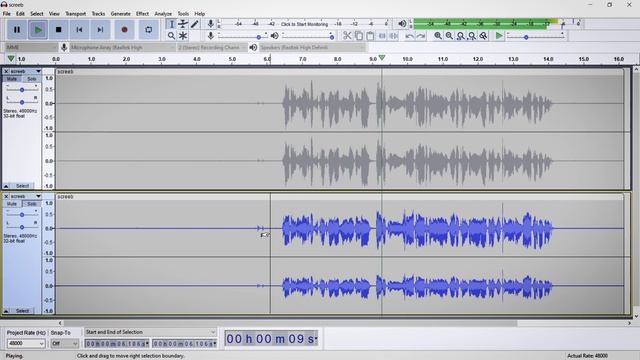Viewport: 640px width, 360px height.
Task: Click the Zoom Toggle icon
Action: [x=483, y=36]
